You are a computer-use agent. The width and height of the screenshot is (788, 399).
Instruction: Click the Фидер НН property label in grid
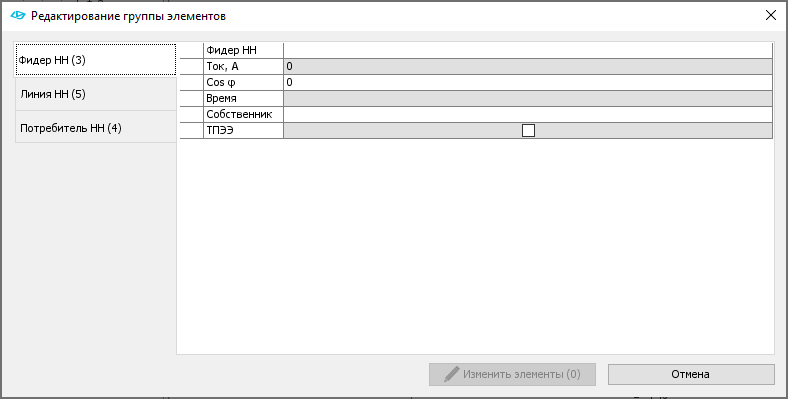[231, 50]
